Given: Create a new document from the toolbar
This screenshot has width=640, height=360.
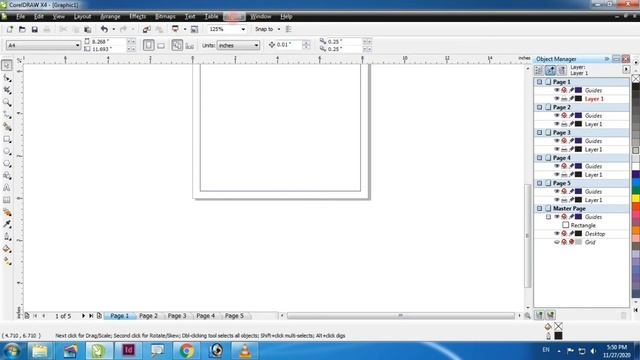Looking at the screenshot, I should 10,29.
